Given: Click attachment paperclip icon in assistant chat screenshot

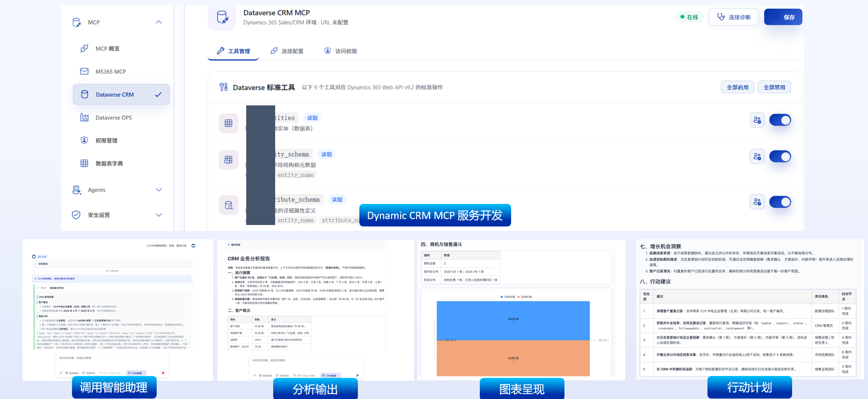Looking at the screenshot, I should (61, 373).
